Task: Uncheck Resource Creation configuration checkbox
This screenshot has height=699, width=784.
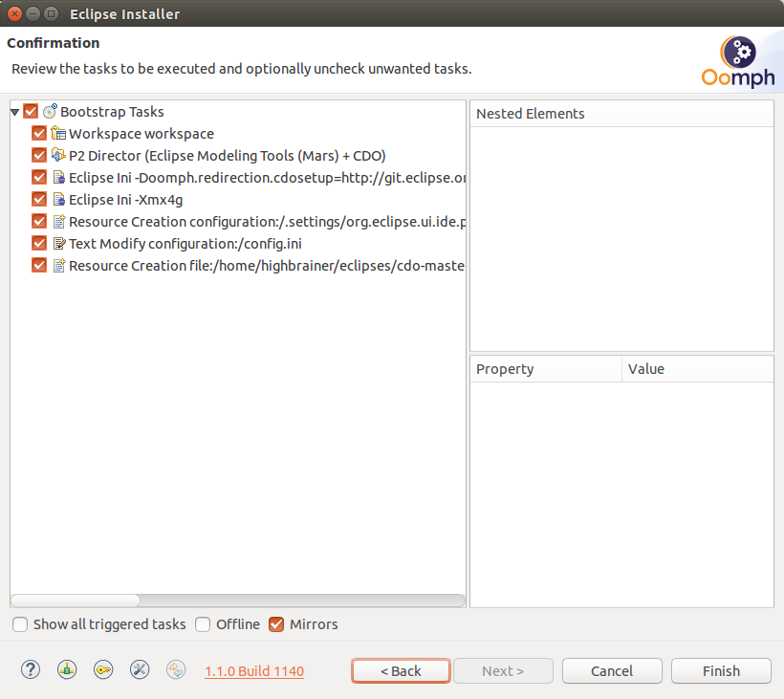Action: point(39,222)
